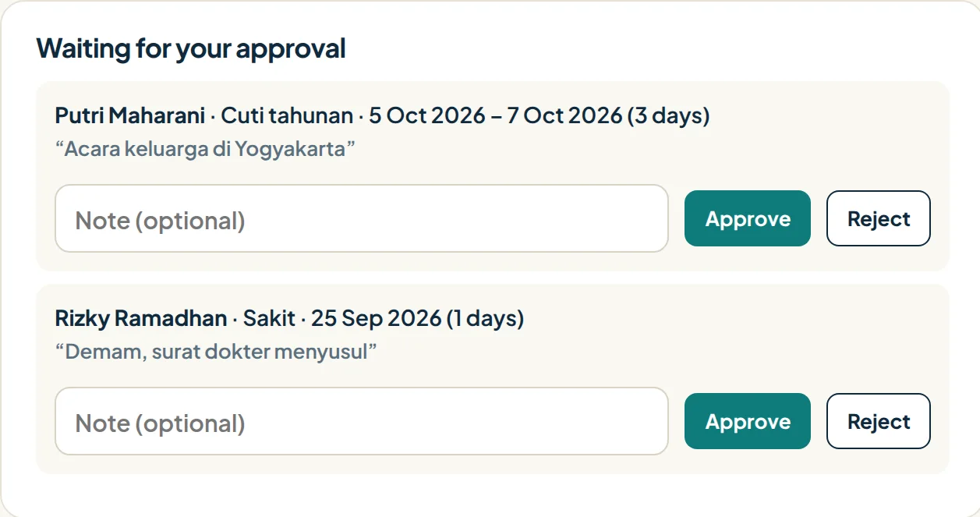Viewport: 980px width, 517px height.
Task: Reject Putri Maharani's Cuti tahunan request
Action: tap(879, 218)
